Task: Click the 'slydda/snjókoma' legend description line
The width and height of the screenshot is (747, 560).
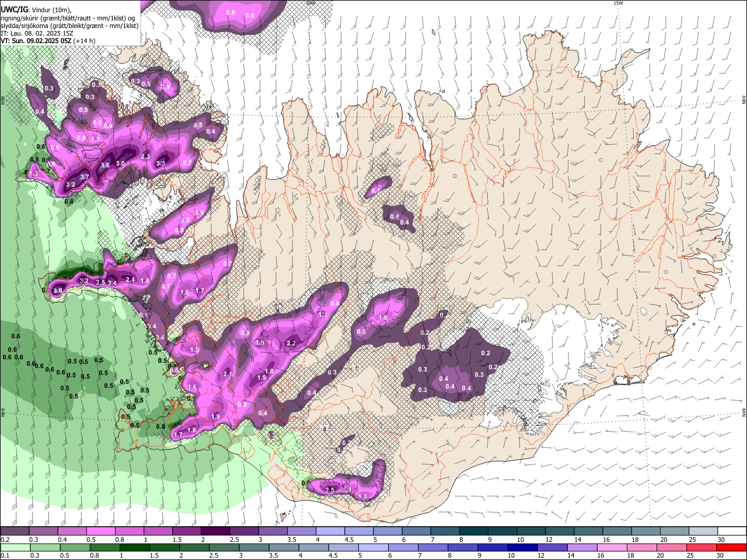Action: coord(69,26)
